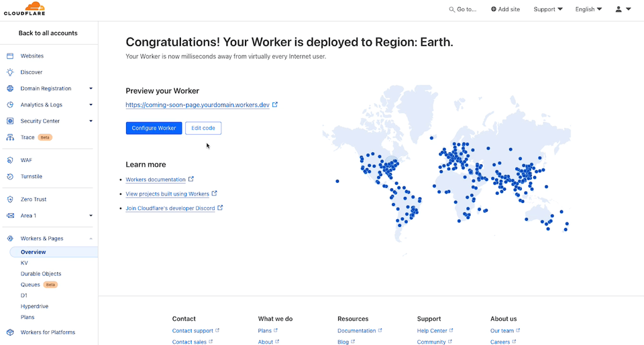This screenshot has width=644, height=345.
Task: Click the Cloudflare logo
Action: pos(25,9)
